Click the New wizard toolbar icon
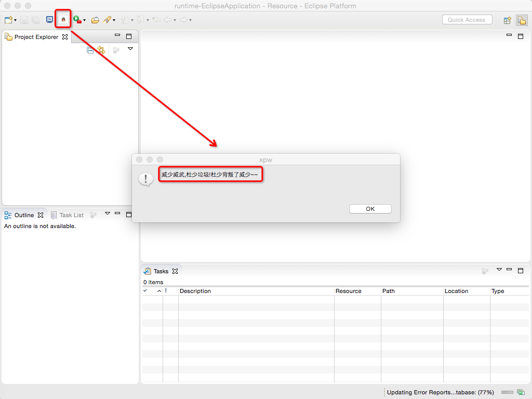 (x=8, y=20)
